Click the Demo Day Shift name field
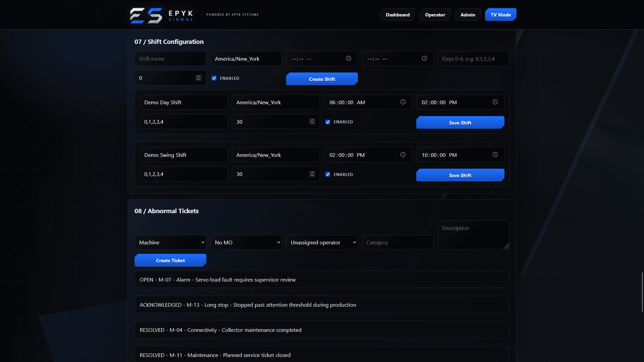644x362 pixels. pos(183,102)
